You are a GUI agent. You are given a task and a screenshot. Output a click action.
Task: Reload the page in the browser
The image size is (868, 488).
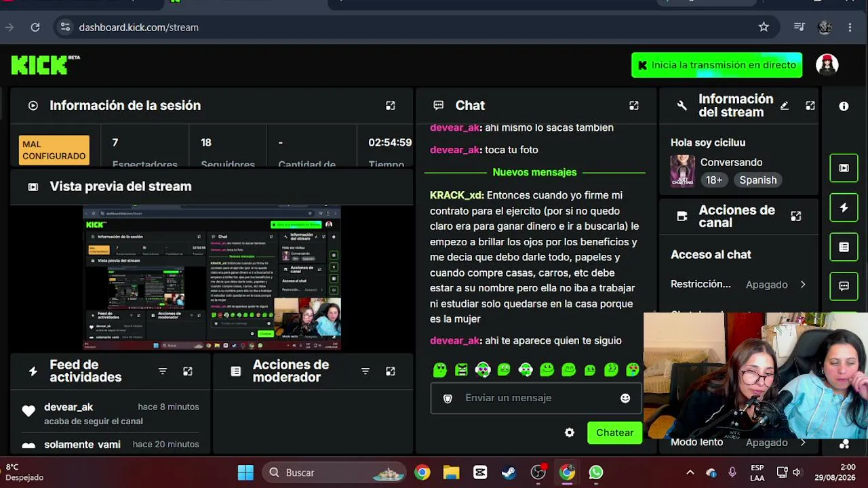point(35,27)
